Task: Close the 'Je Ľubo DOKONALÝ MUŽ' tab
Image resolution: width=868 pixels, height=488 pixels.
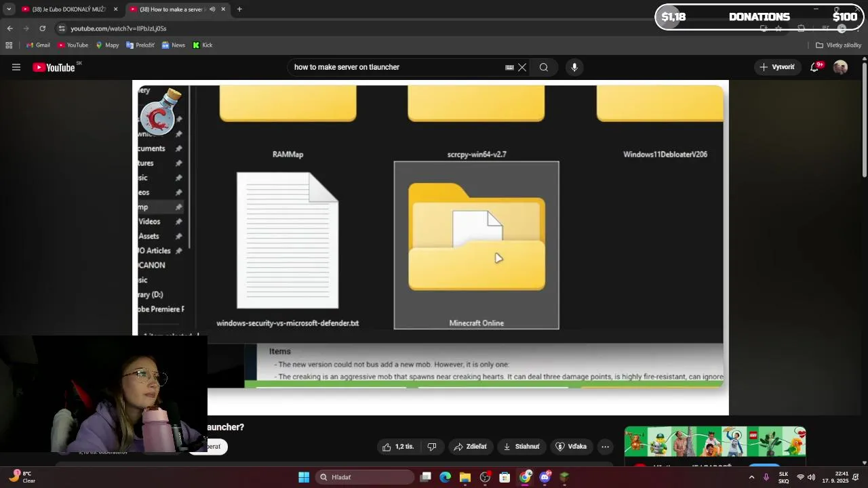Action: pos(115,9)
